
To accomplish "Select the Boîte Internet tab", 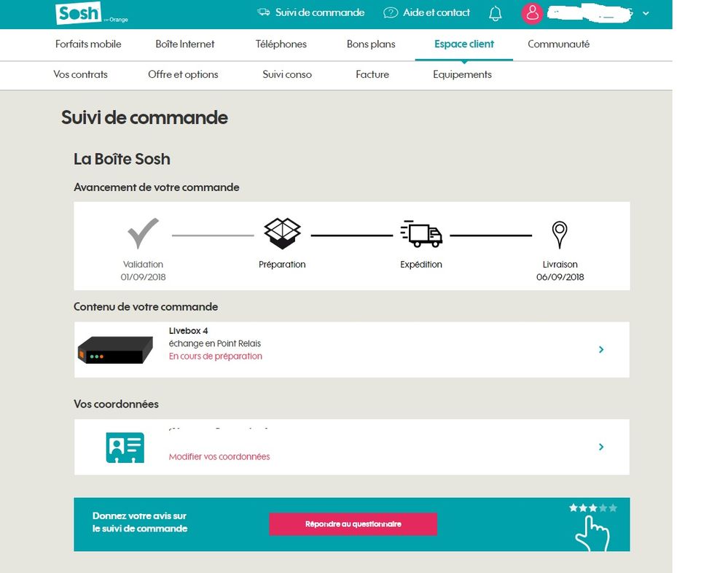I will pyautogui.click(x=185, y=44).
